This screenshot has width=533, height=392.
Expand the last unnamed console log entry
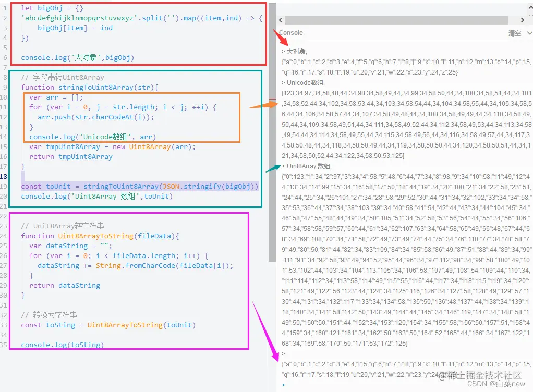click(283, 353)
